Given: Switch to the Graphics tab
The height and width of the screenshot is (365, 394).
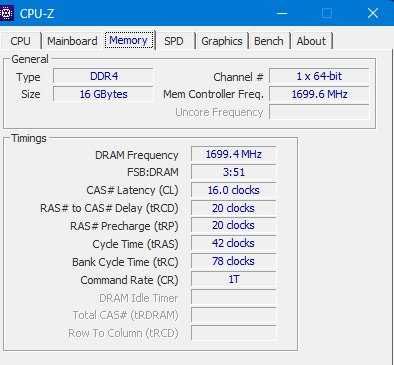Looking at the screenshot, I should 222,41.
